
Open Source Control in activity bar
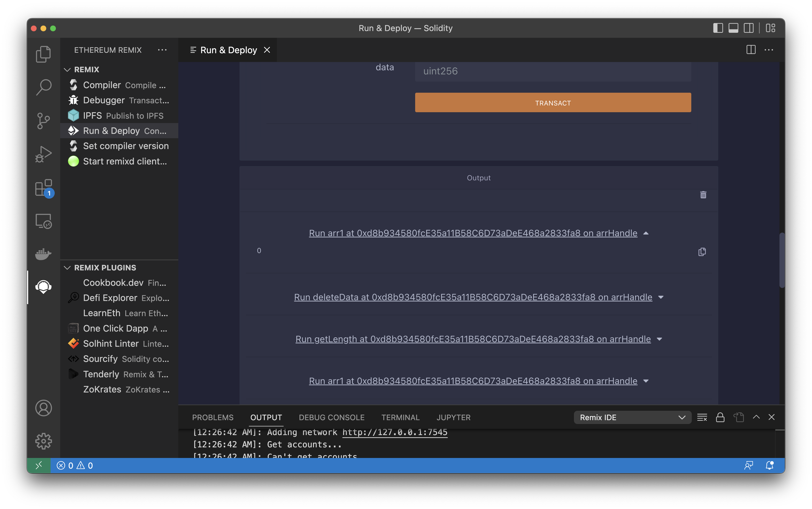pyautogui.click(x=43, y=121)
